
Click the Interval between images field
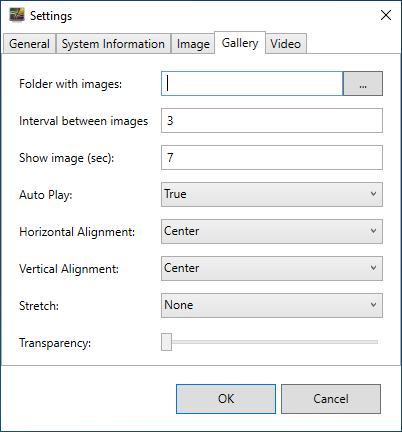point(272,120)
